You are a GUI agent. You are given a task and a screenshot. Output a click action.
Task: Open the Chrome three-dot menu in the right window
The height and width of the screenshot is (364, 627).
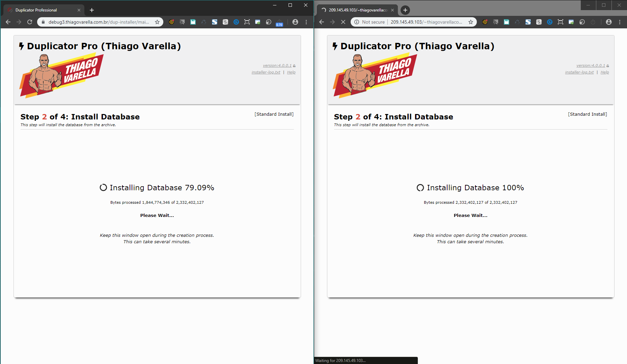(620, 22)
